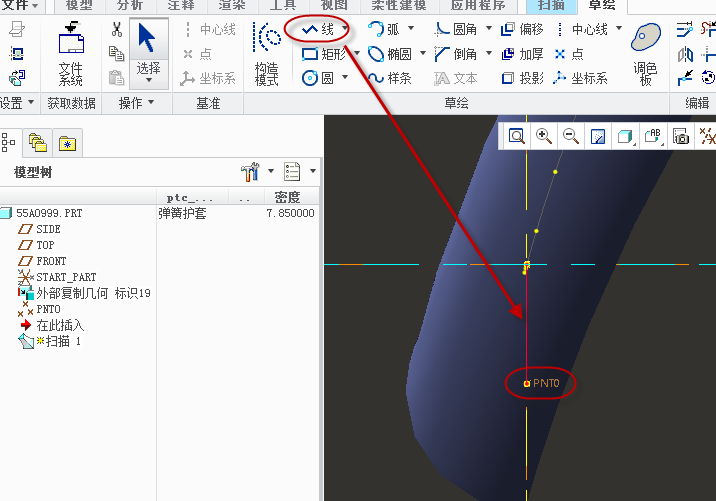
Task: Select the Arc (弧) tool
Action: pos(384,30)
